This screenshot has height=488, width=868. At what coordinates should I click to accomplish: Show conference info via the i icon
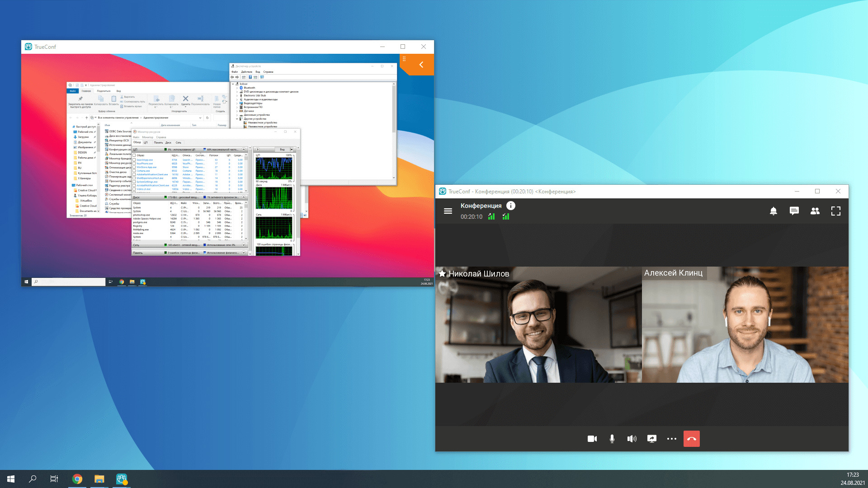pos(511,206)
